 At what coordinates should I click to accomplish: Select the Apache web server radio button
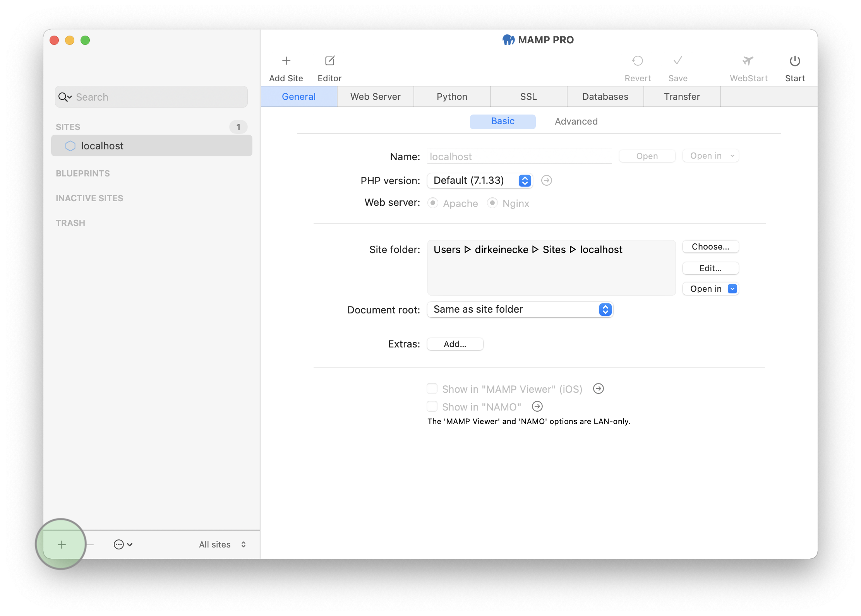point(433,203)
